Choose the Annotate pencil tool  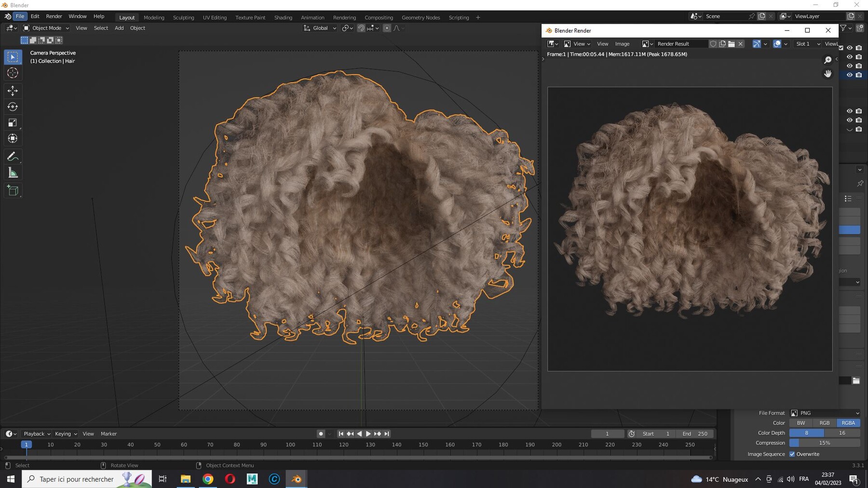[13, 157]
